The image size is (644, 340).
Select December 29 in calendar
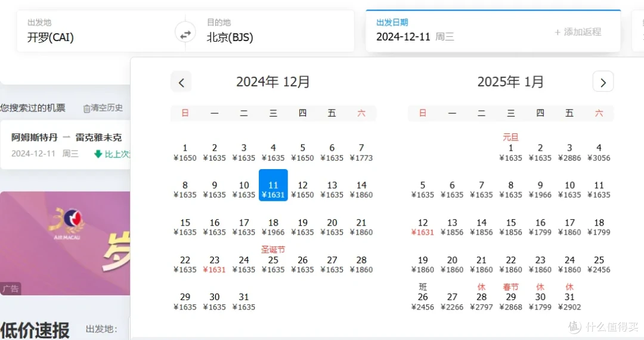coord(185,301)
